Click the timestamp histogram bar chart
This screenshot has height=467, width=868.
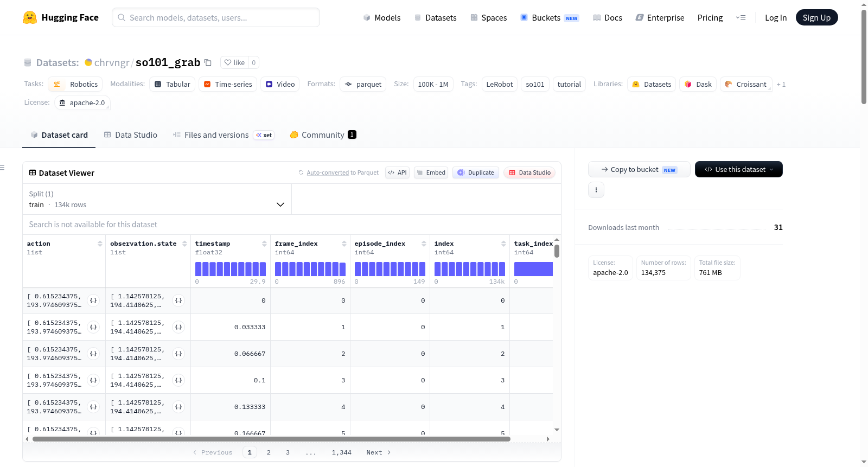pyautogui.click(x=231, y=269)
